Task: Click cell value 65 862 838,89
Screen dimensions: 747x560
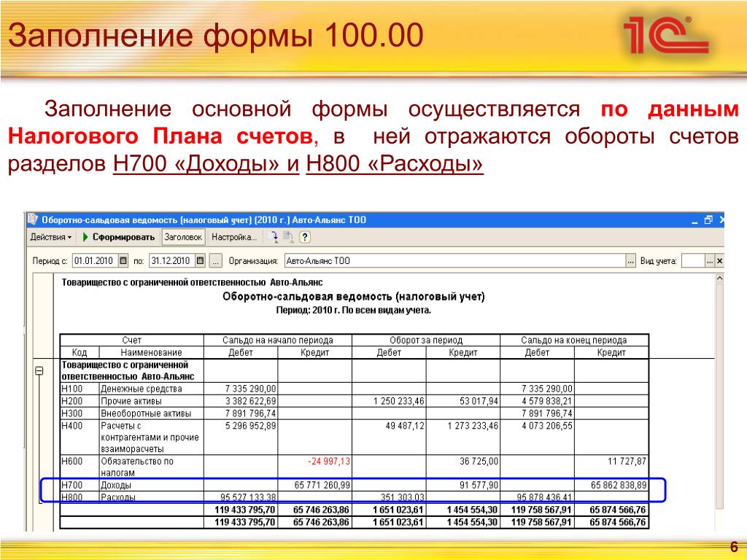Action: click(x=619, y=485)
